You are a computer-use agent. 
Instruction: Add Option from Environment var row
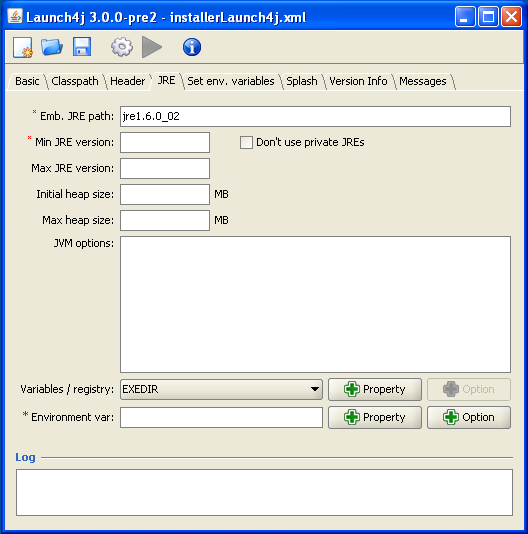[469, 417]
